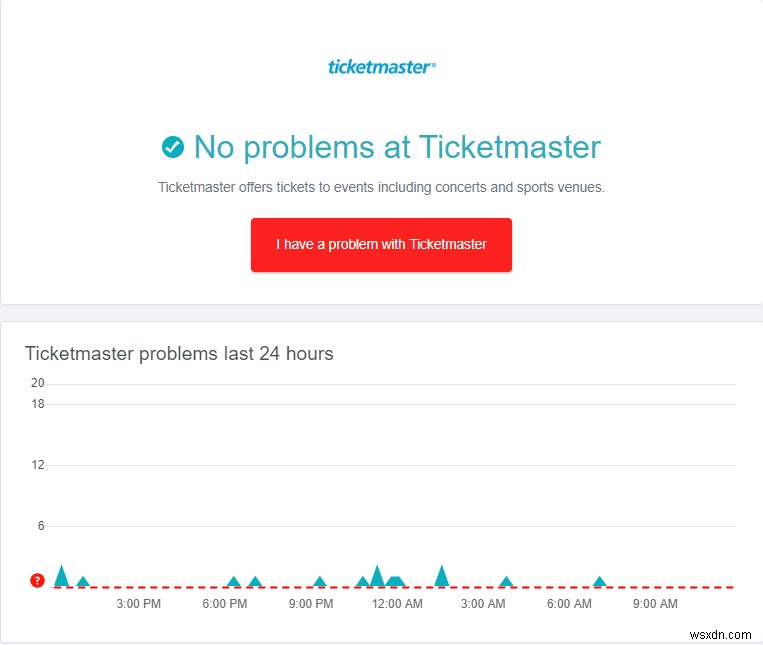Click the 20 value on the y-axis

click(38, 382)
